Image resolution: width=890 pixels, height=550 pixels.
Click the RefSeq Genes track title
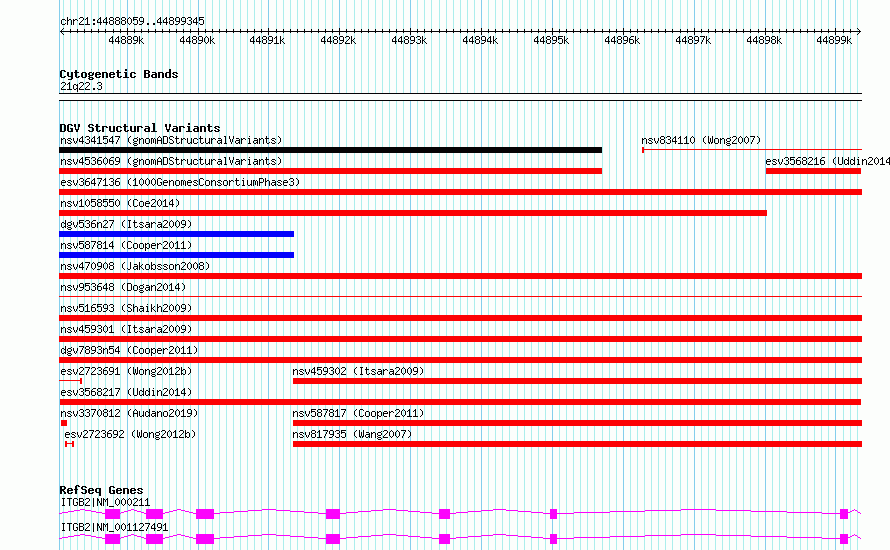101,490
